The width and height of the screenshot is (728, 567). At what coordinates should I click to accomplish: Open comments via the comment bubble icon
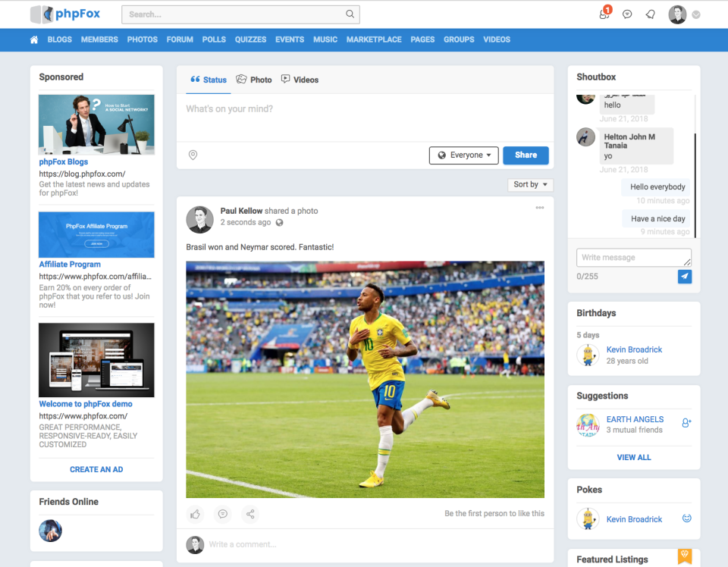pos(222,514)
